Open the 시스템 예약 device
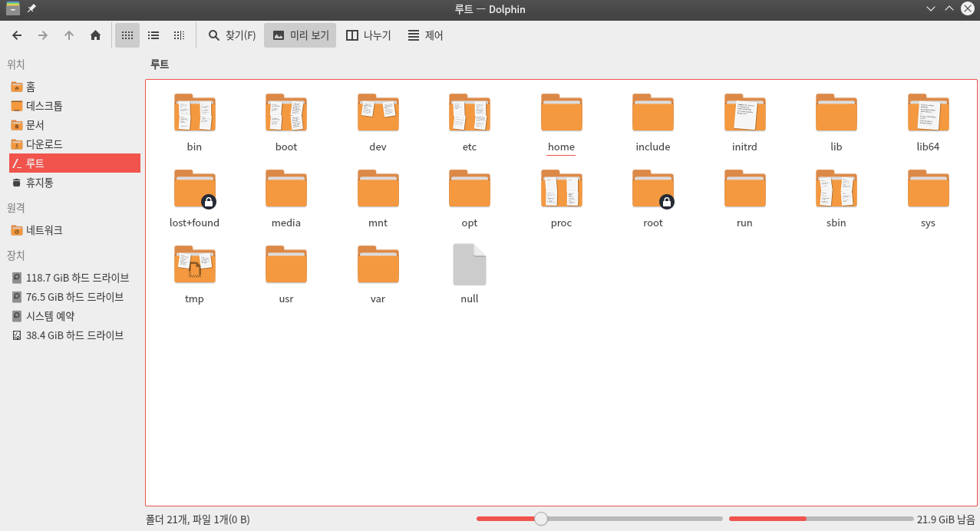 tap(74, 316)
